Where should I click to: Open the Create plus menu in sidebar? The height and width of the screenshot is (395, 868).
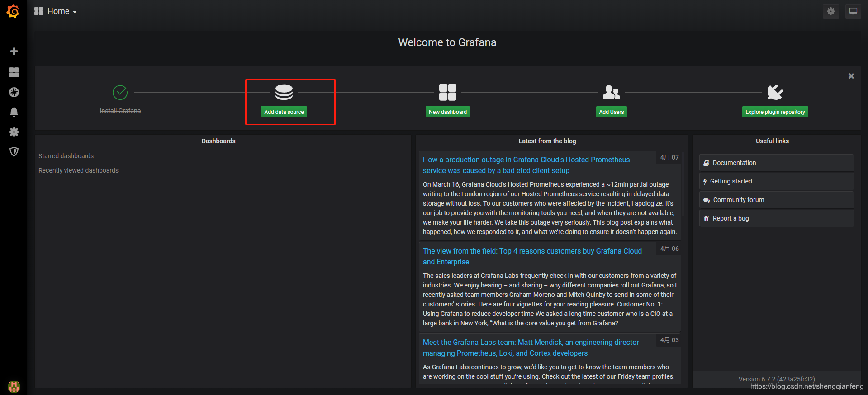14,52
